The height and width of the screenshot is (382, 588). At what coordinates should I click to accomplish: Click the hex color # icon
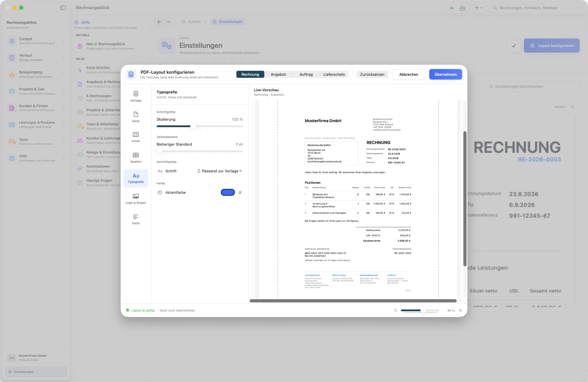(x=240, y=193)
